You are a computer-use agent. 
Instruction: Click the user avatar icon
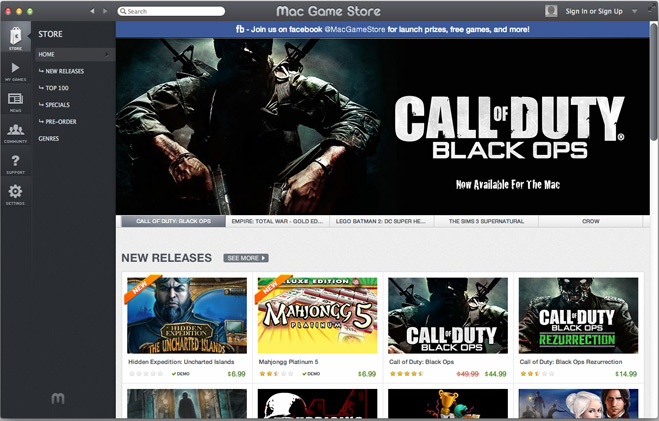pyautogui.click(x=551, y=11)
